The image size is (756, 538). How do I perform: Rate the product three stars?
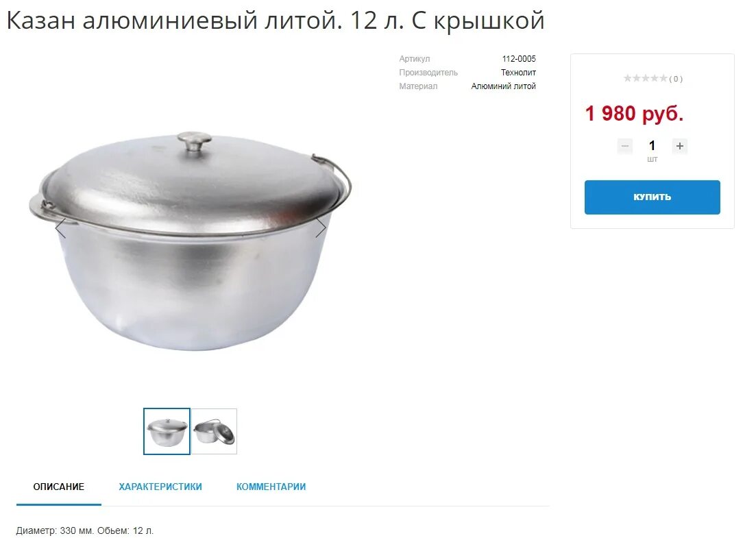point(646,78)
